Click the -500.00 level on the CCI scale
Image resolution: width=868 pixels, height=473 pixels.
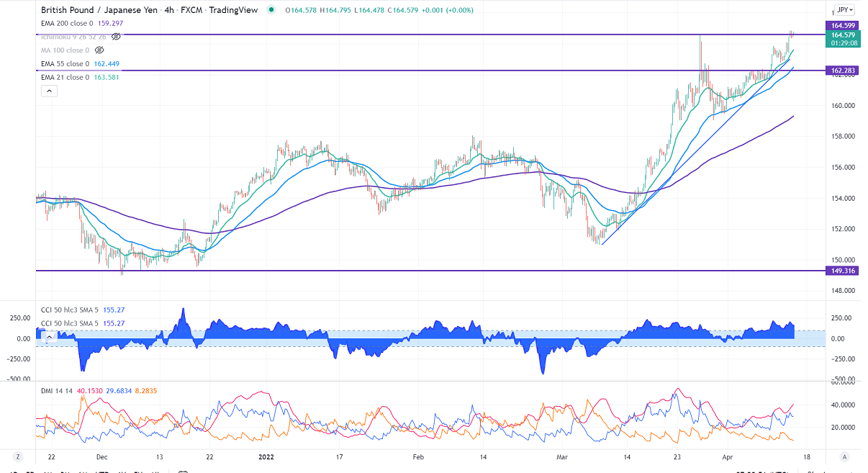tap(841, 379)
